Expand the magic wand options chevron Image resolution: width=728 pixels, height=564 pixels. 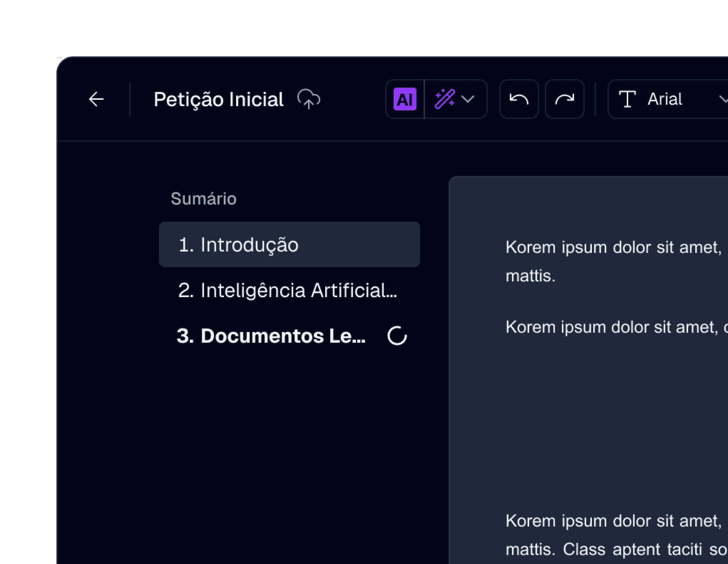468,99
